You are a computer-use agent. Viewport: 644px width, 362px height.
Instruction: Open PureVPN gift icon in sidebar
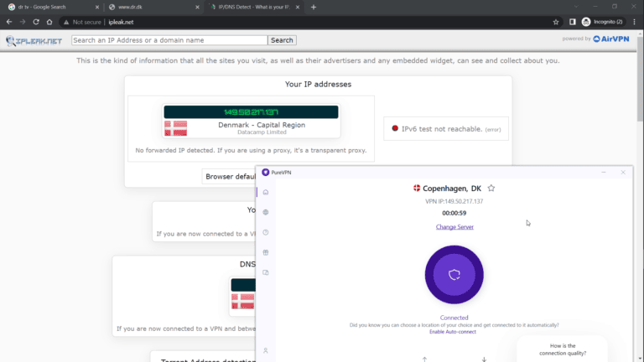266,252
